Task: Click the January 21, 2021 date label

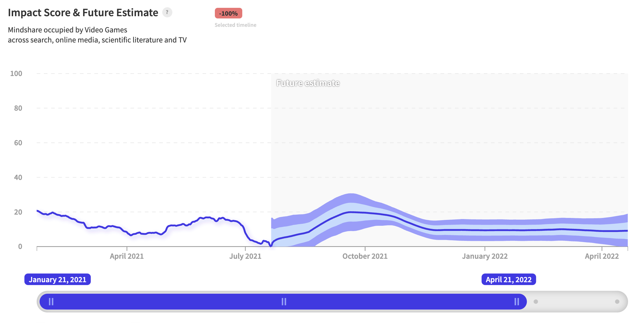Action: (x=57, y=279)
